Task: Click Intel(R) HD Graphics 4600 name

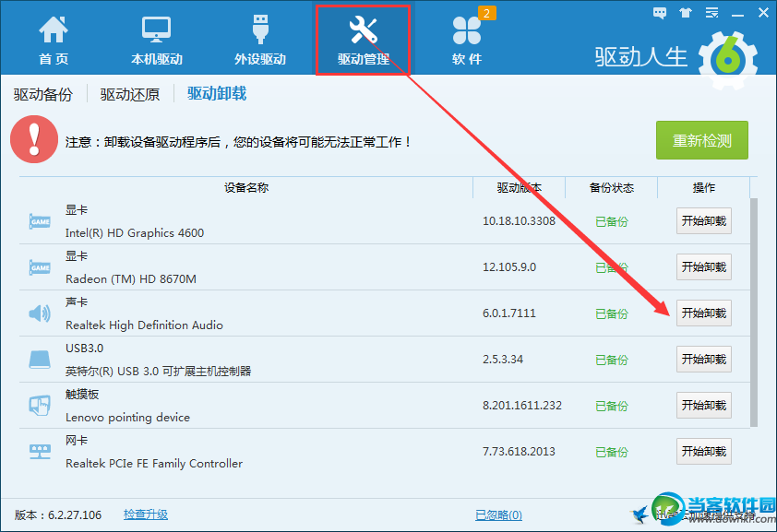Action: click(135, 233)
